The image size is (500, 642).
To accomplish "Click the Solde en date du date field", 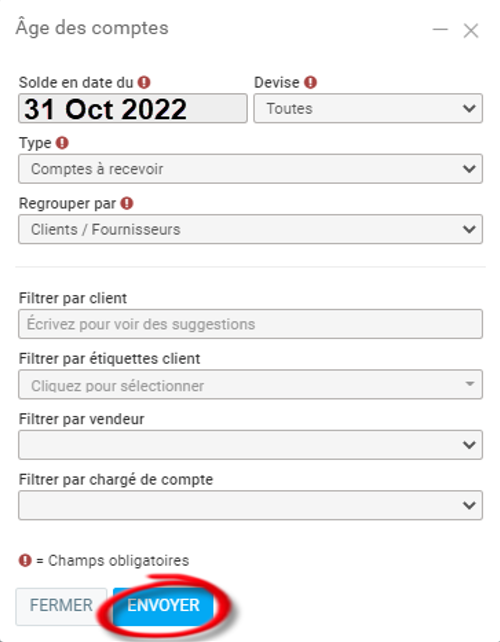I will pos(133,109).
